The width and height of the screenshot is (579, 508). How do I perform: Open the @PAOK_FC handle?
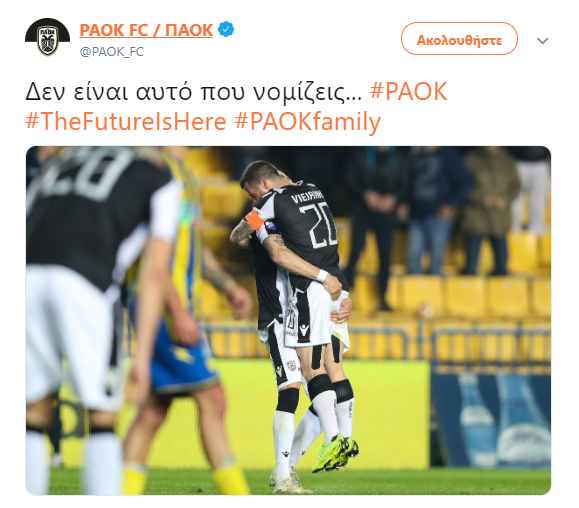pos(112,52)
